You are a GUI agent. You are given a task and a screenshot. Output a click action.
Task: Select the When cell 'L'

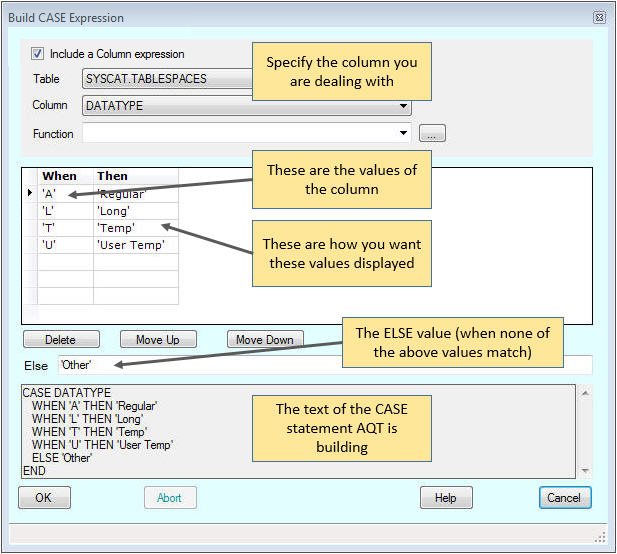click(65, 211)
